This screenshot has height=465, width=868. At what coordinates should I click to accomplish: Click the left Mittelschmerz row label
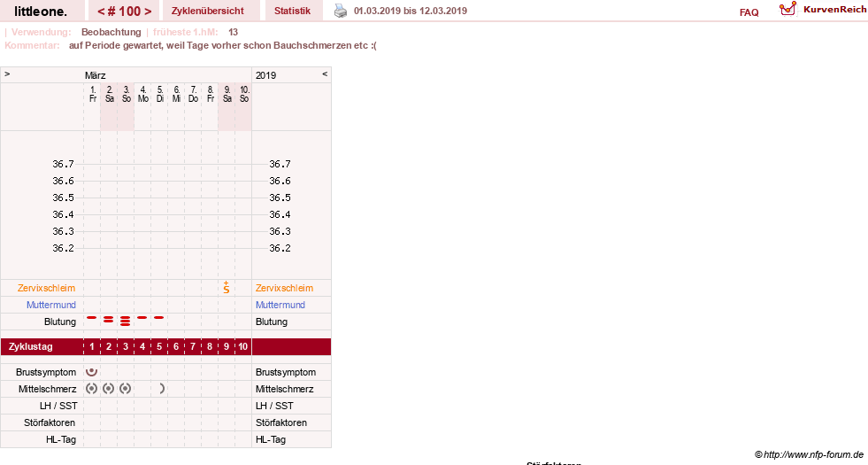48,389
